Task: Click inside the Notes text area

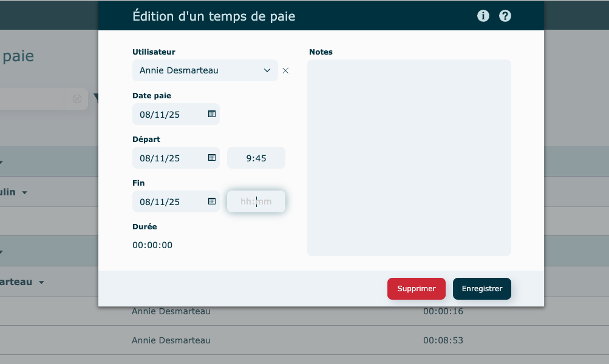Action: pyautogui.click(x=409, y=158)
